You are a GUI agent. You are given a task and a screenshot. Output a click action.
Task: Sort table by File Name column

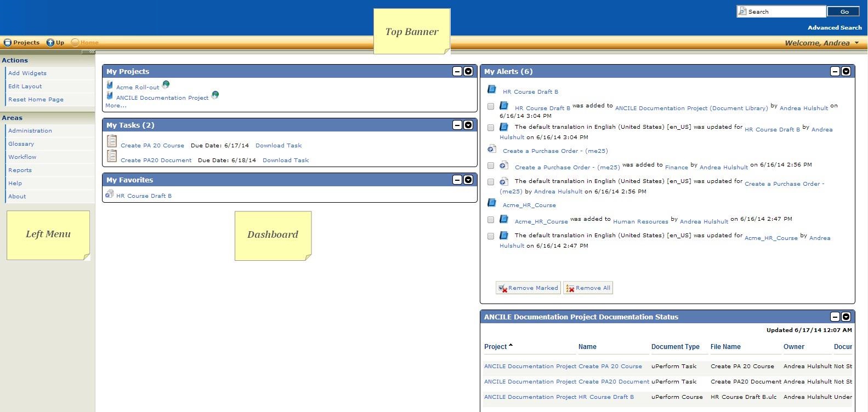tap(725, 347)
